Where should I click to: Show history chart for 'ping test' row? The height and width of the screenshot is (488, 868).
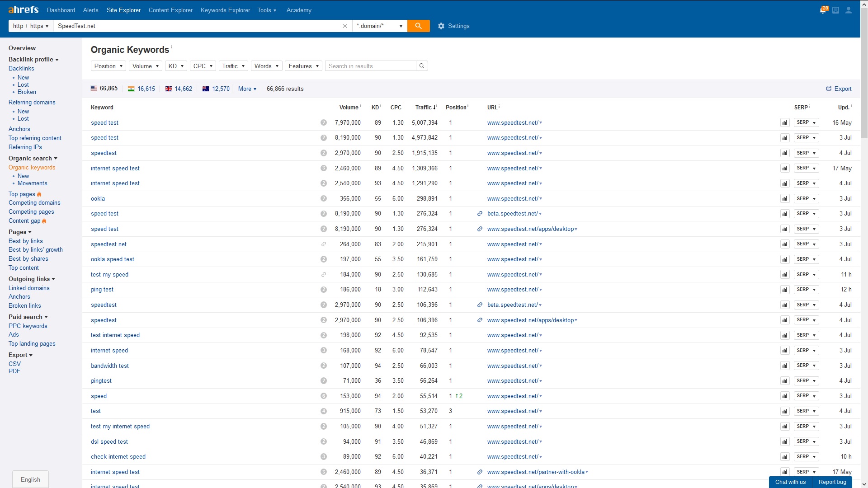pos(785,290)
